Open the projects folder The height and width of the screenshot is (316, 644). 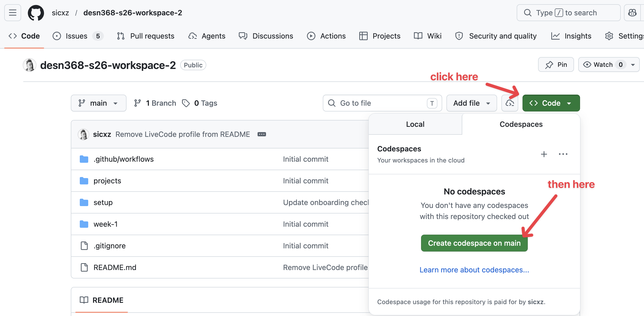point(107,181)
